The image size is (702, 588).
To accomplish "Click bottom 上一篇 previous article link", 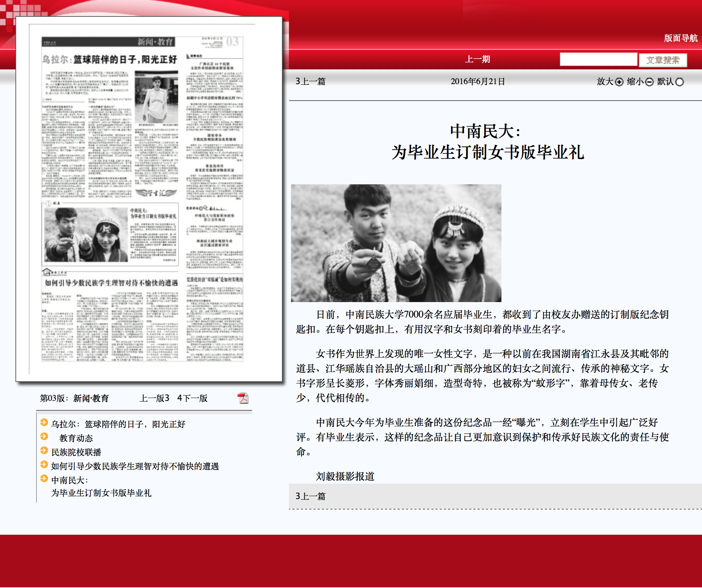I will [x=311, y=496].
